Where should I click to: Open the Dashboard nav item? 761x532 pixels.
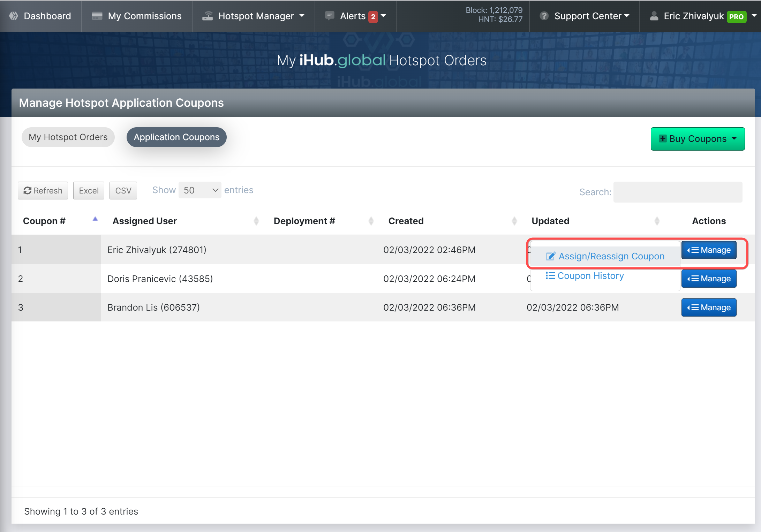pos(40,16)
